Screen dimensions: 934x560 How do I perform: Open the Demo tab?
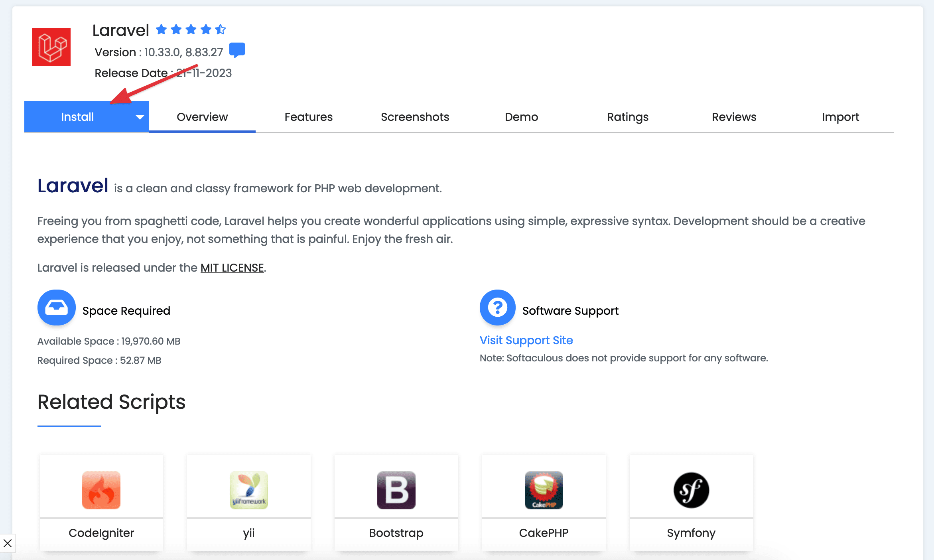click(x=521, y=117)
